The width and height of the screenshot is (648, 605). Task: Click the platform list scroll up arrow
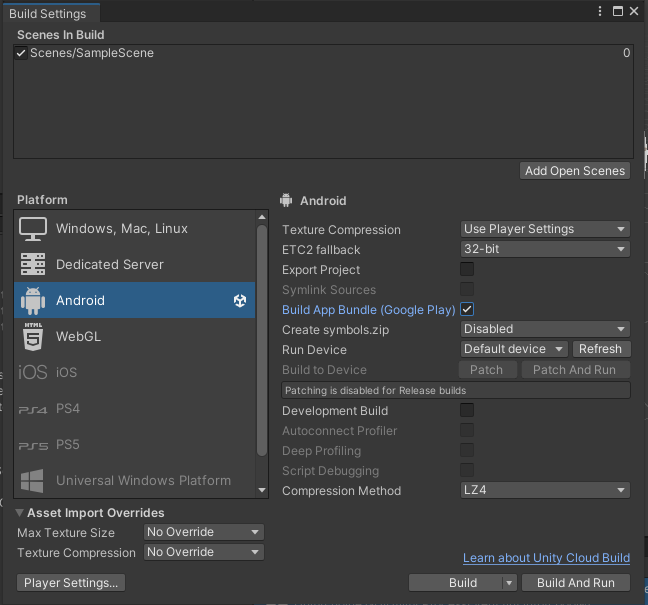click(262, 217)
